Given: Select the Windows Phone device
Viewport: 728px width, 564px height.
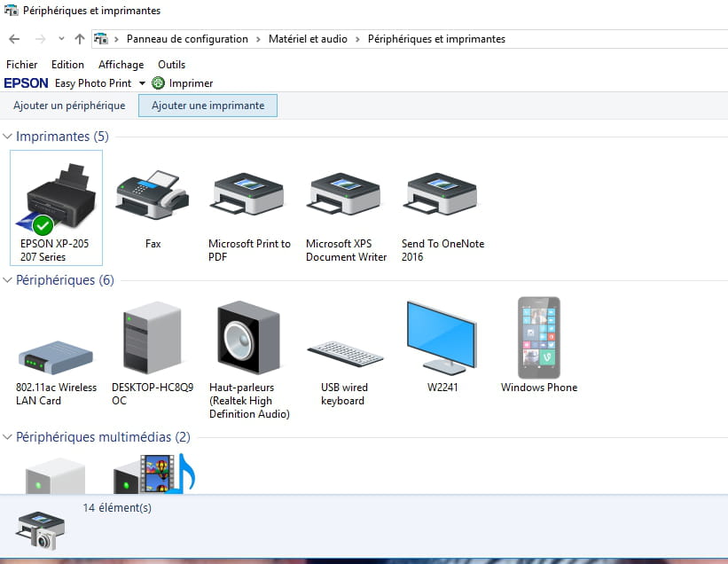Looking at the screenshot, I should [x=539, y=338].
